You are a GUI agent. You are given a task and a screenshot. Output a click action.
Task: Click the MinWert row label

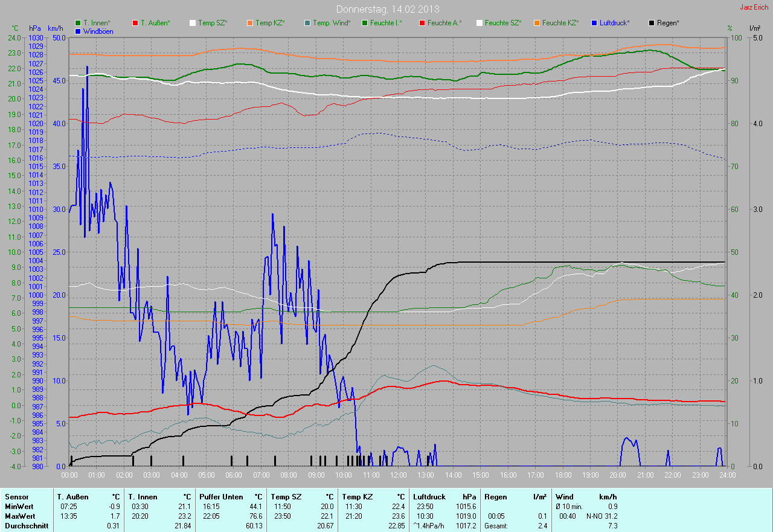click(x=19, y=507)
